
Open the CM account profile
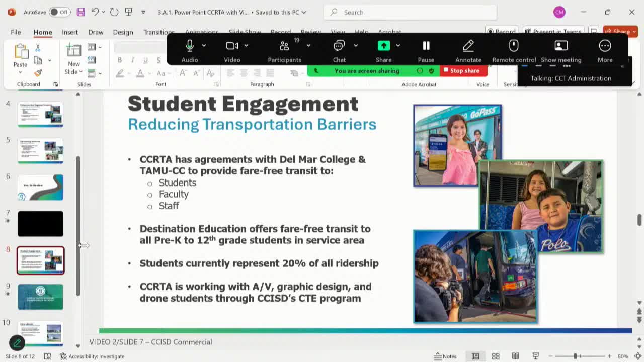click(559, 12)
